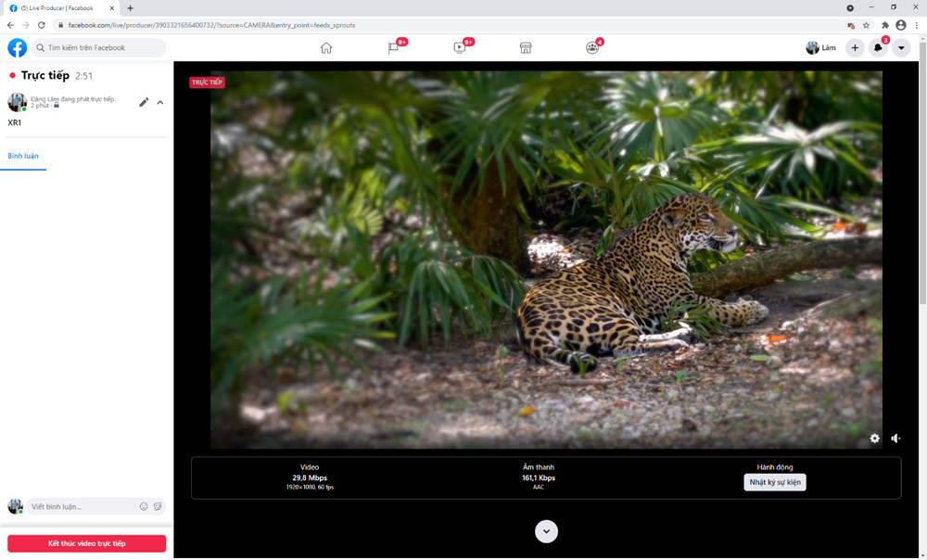The width and height of the screenshot is (927, 560).
Task: Open the account dropdown arrow menu
Action: click(x=901, y=48)
